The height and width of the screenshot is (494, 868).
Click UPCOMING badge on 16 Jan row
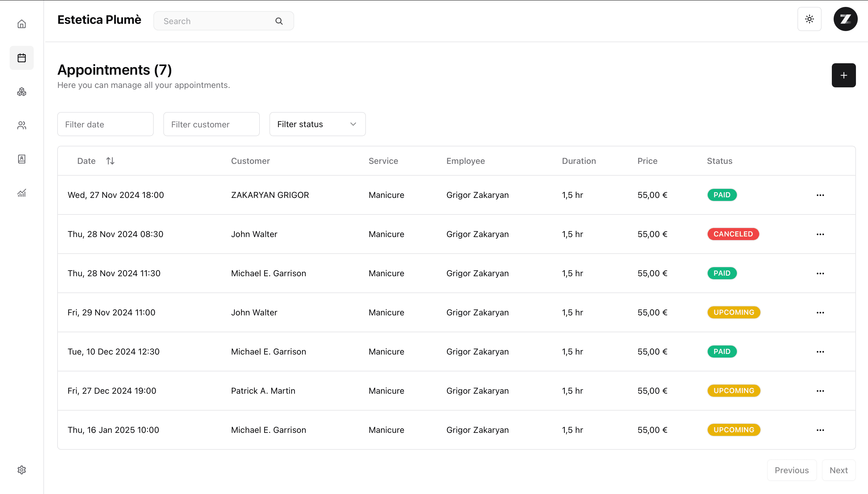[734, 430]
